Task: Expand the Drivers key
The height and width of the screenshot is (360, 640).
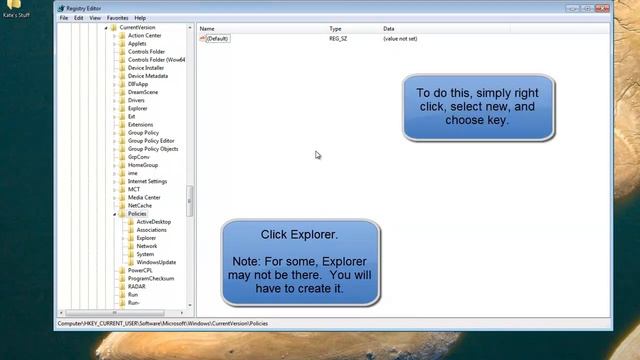Action: click(x=115, y=100)
